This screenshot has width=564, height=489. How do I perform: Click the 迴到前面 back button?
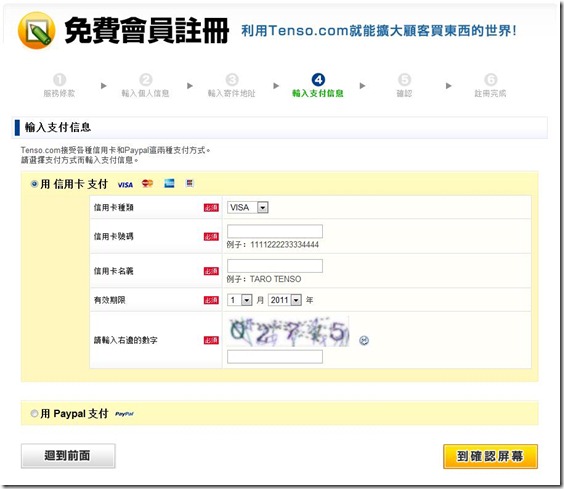click(x=68, y=456)
